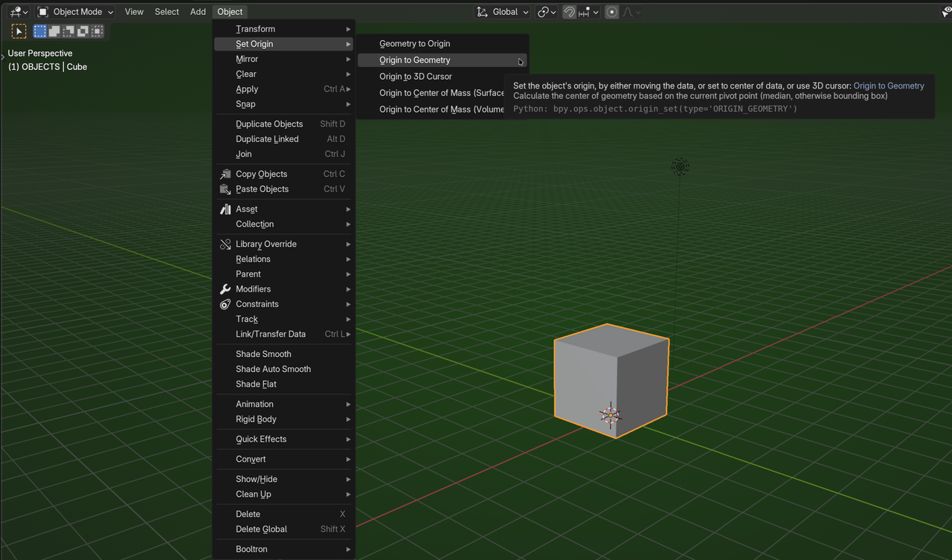Open the Library Override submenu
Image resolution: width=952 pixels, height=560 pixels.
pos(266,244)
